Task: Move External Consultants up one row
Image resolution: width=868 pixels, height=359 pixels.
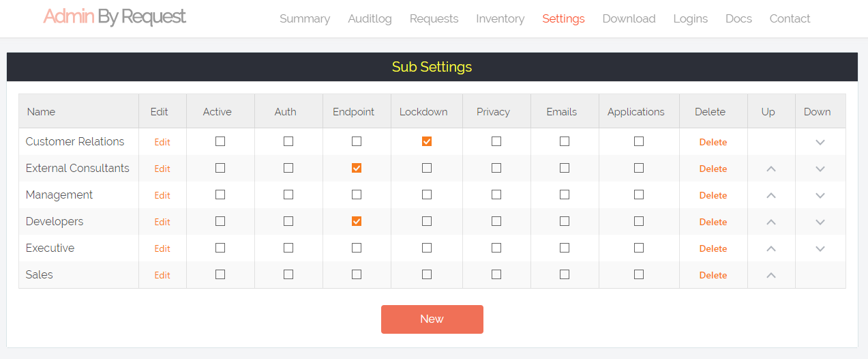Action: [771, 169]
